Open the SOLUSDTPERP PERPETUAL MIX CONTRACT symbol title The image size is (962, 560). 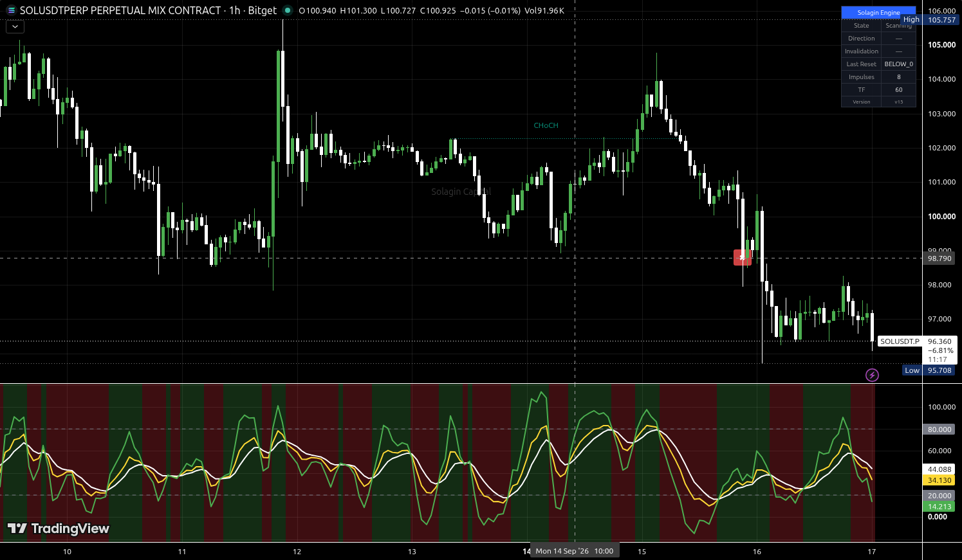120,10
